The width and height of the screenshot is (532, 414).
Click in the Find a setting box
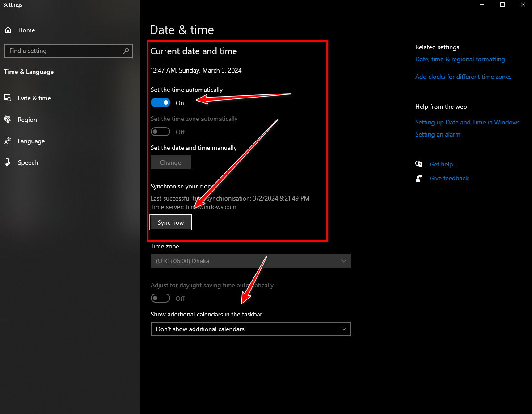(x=63, y=51)
